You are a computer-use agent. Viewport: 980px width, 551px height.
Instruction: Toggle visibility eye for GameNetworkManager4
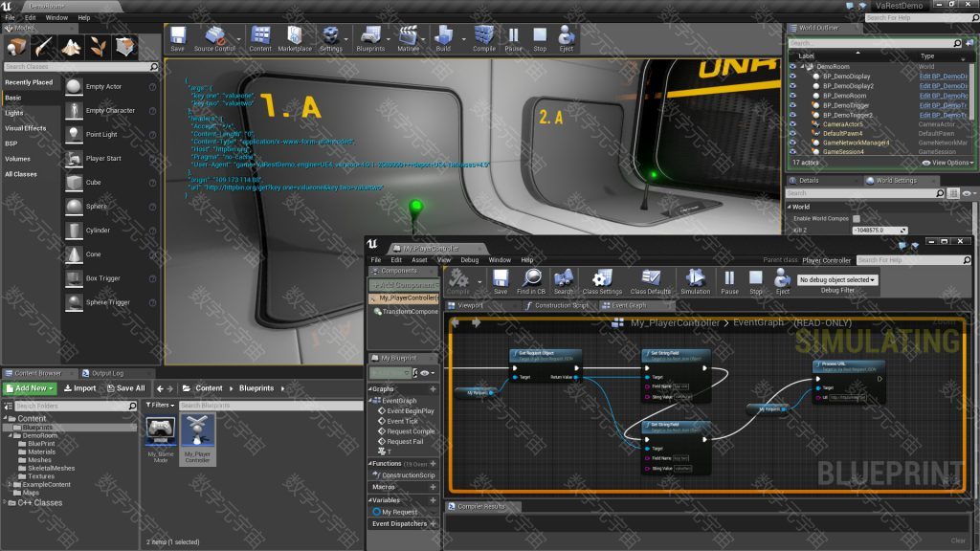tap(792, 143)
